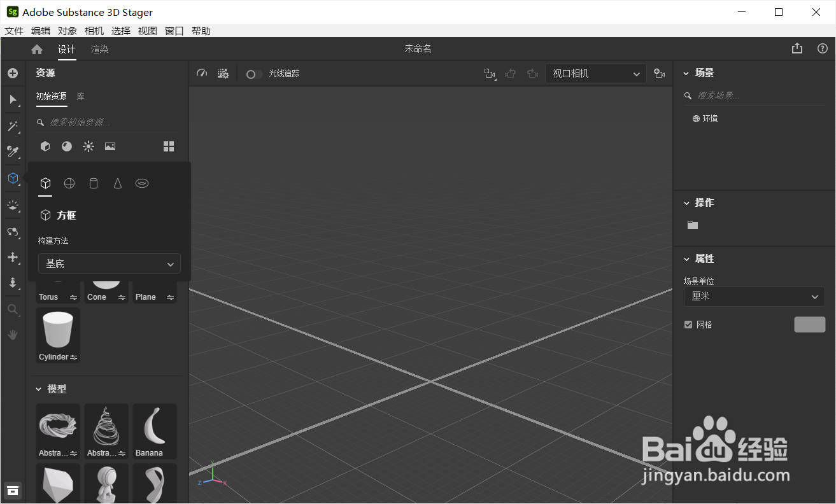Open the 文件 menu
This screenshot has height=504, width=836.
click(14, 31)
